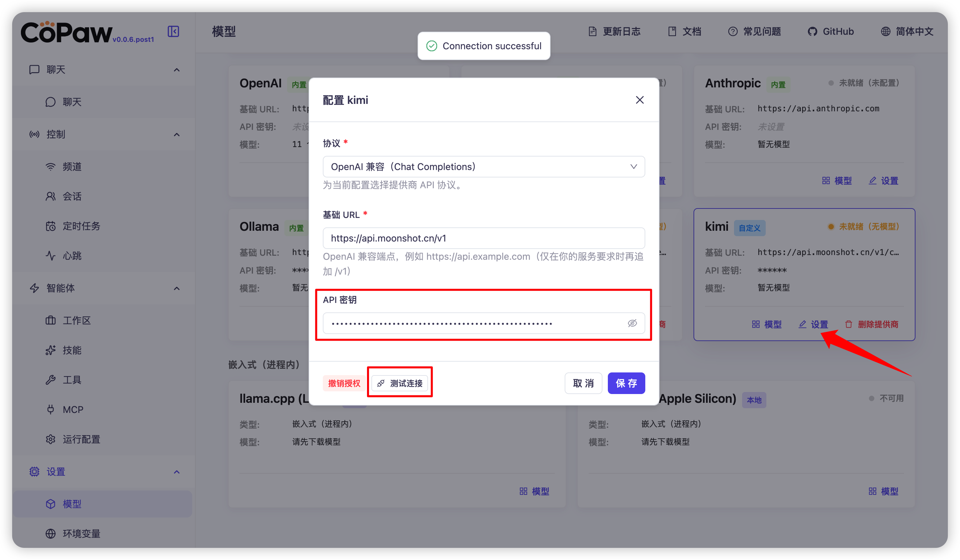Collapse the 控制 sidebar section
The width and height of the screenshot is (960, 560).
[176, 135]
